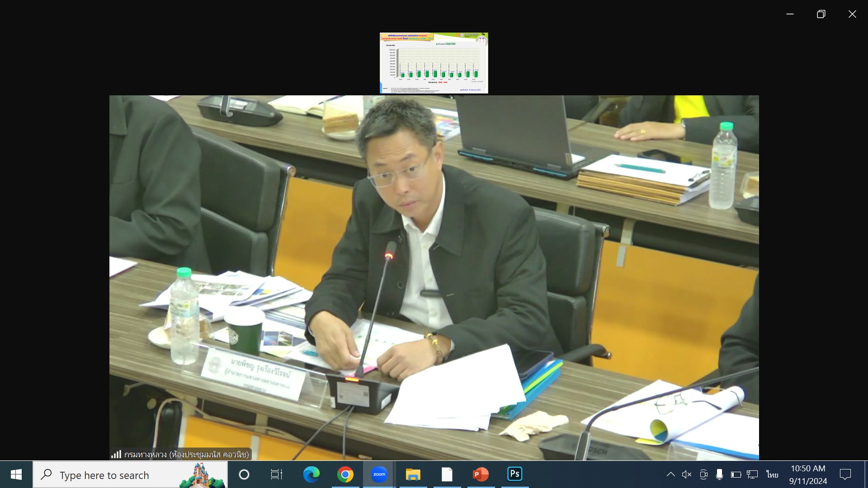
Task: Open Google Chrome from taskbar
Action: [345, 474]
